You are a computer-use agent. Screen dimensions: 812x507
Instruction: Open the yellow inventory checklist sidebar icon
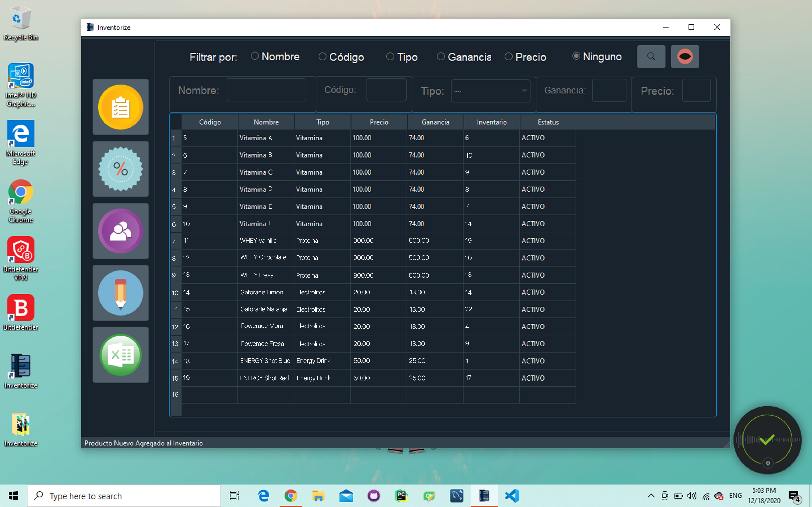121,107
